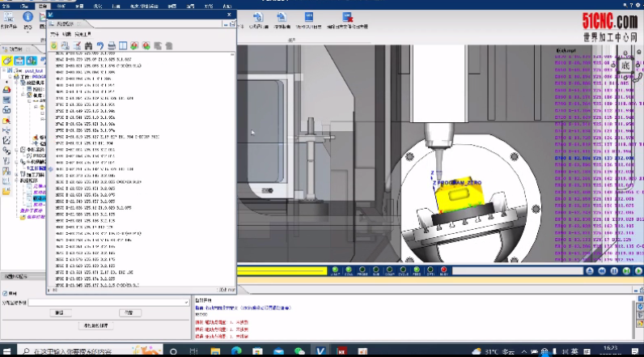Click the wide button at the lower-left panel bottom

tap(95, 325)
